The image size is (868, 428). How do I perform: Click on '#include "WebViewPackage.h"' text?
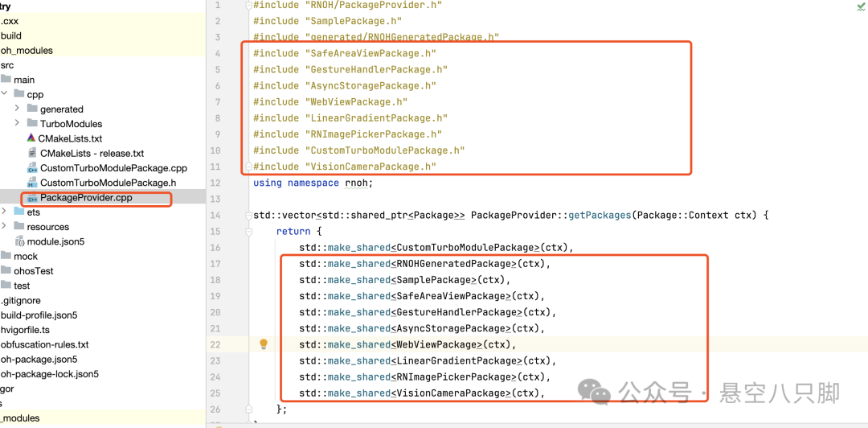click(330, 102)
